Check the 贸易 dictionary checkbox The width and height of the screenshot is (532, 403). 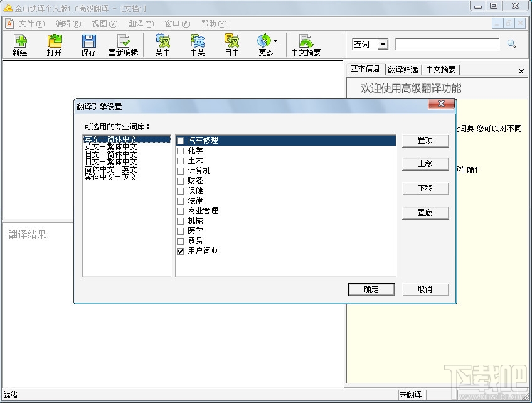[x=181, y=241]
